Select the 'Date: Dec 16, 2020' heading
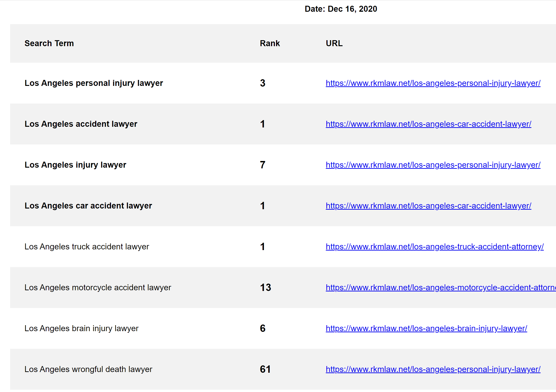 point(341,9)
